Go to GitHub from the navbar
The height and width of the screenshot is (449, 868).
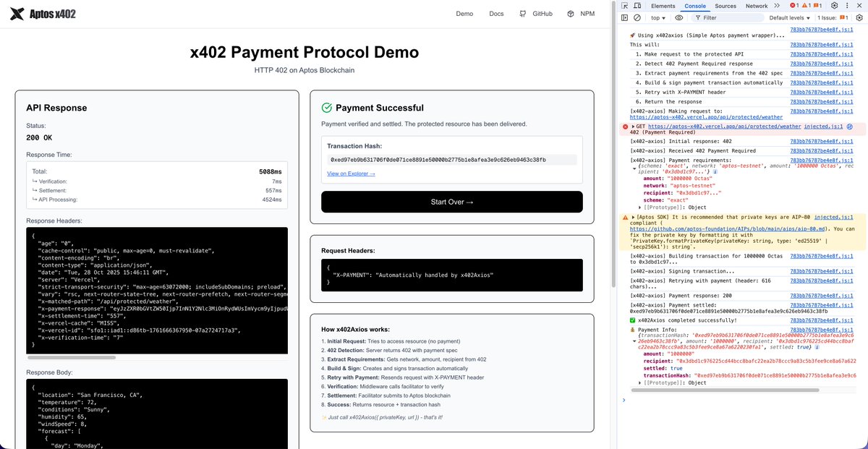point(542,14)
